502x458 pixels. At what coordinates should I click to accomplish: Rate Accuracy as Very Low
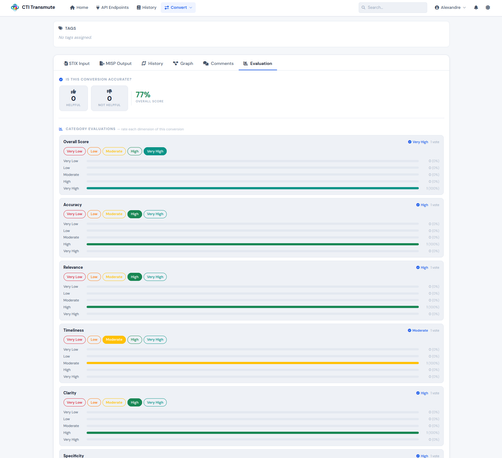click(x=74, y=214)
